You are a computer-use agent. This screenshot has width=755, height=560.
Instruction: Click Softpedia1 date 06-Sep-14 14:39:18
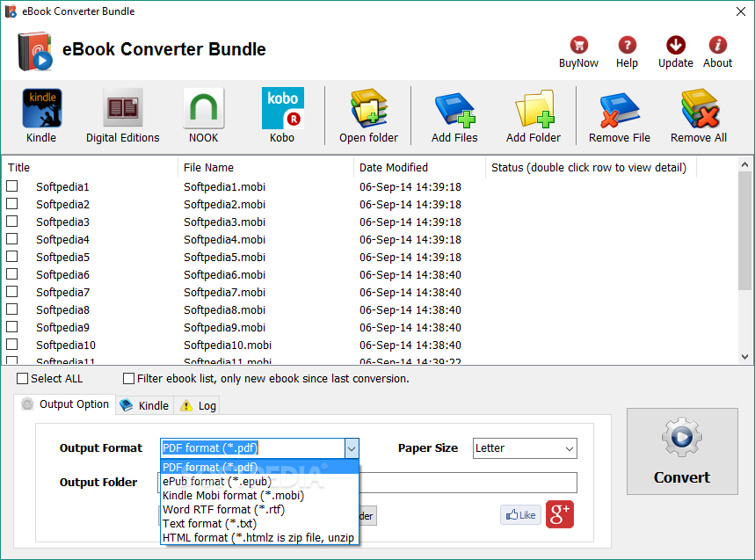[x=410, y=187]
